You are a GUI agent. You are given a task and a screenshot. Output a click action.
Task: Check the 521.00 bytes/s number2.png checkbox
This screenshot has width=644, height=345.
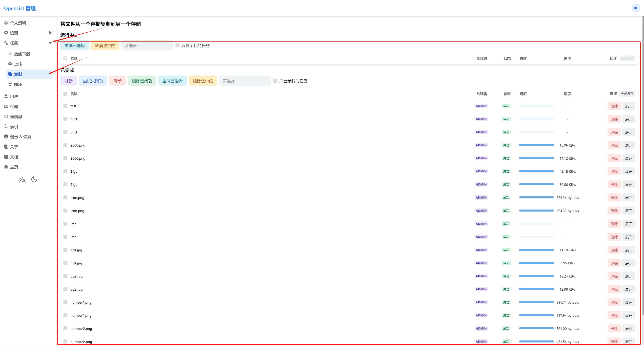click(x=65, y=328)
